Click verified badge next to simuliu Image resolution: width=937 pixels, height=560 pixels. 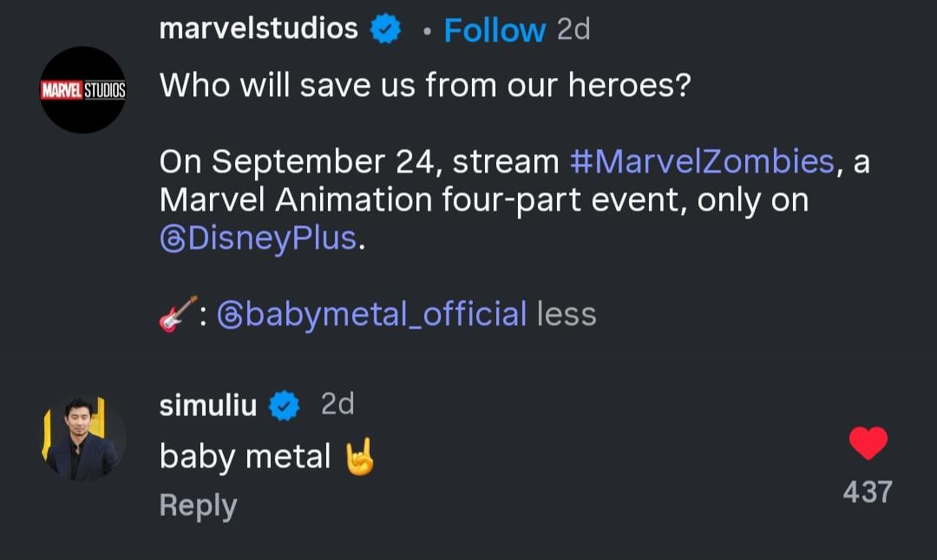click(285, 406)
